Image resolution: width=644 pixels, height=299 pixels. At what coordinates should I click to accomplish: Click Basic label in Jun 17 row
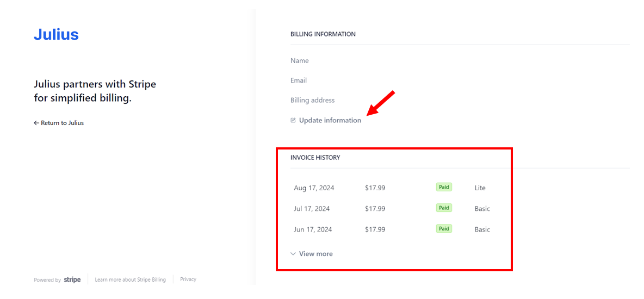tap(482, 229)
